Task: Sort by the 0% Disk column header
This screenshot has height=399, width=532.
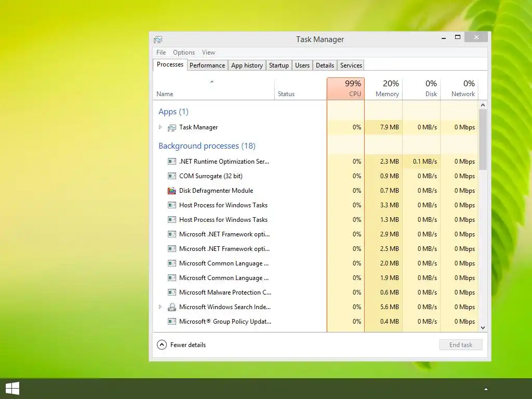Action: [x=422, y=89]
